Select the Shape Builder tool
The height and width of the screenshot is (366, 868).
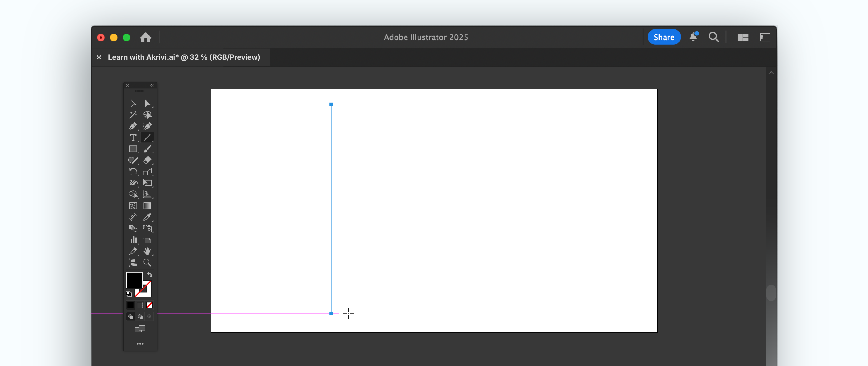click(133, 194)
